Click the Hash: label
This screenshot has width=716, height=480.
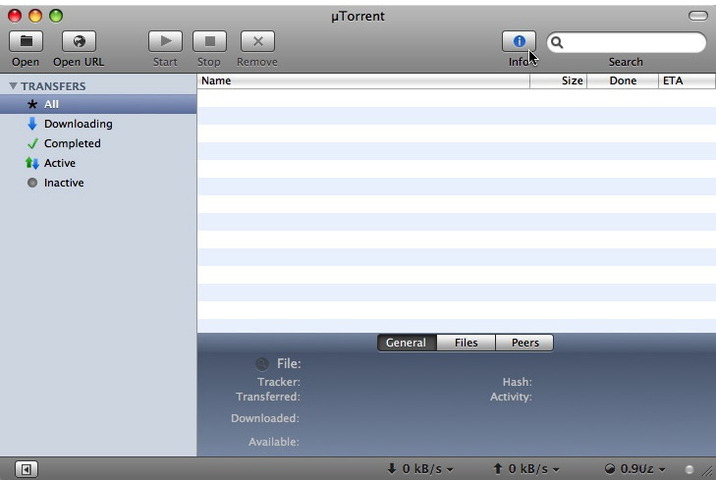point(517,382)
